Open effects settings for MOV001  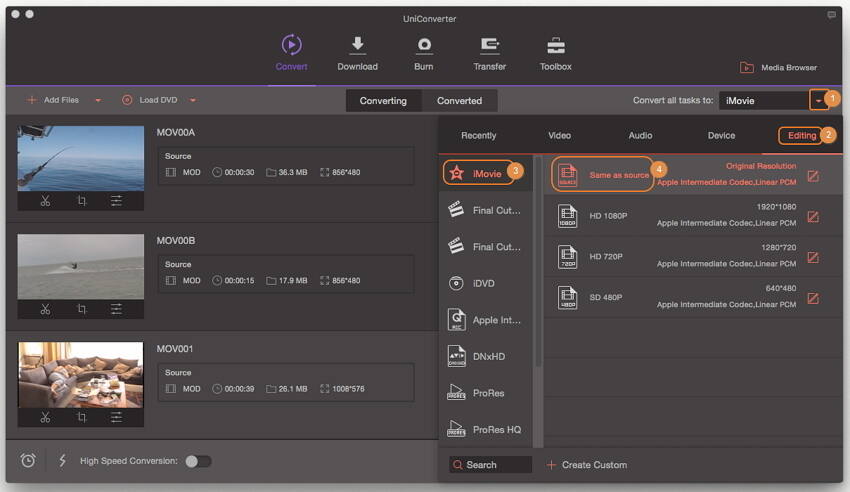[116, 417]
